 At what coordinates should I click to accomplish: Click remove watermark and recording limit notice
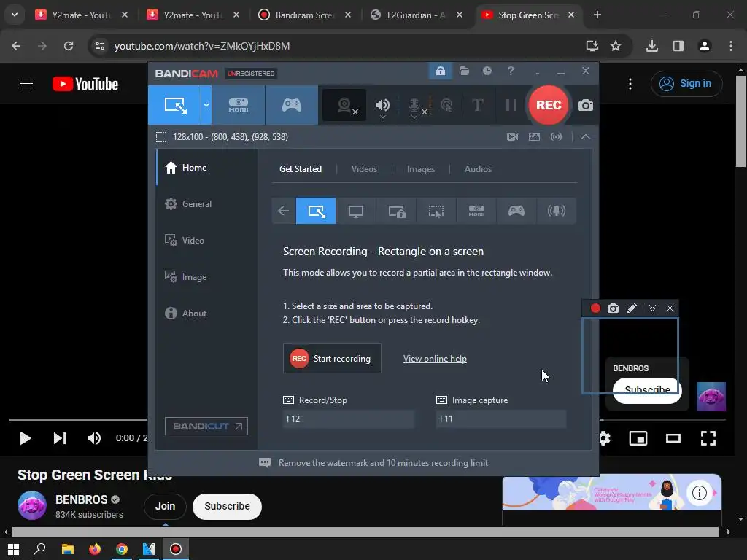pos(373,463)
